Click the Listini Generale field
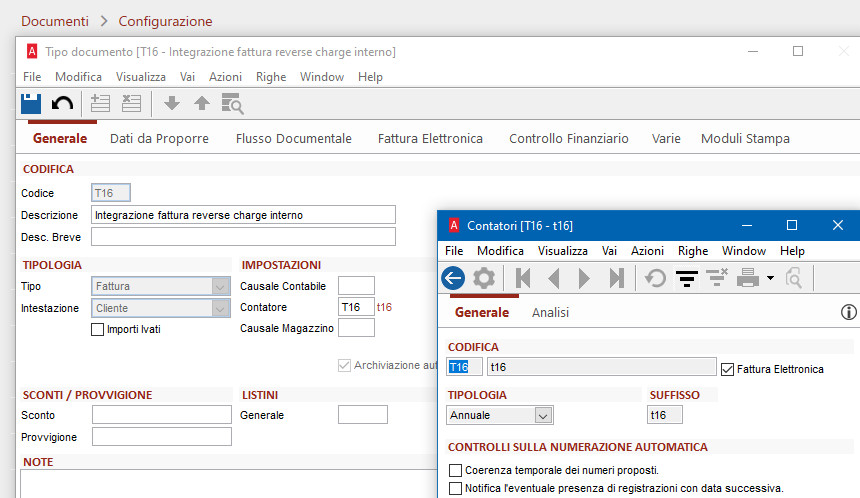 point(363,415)
